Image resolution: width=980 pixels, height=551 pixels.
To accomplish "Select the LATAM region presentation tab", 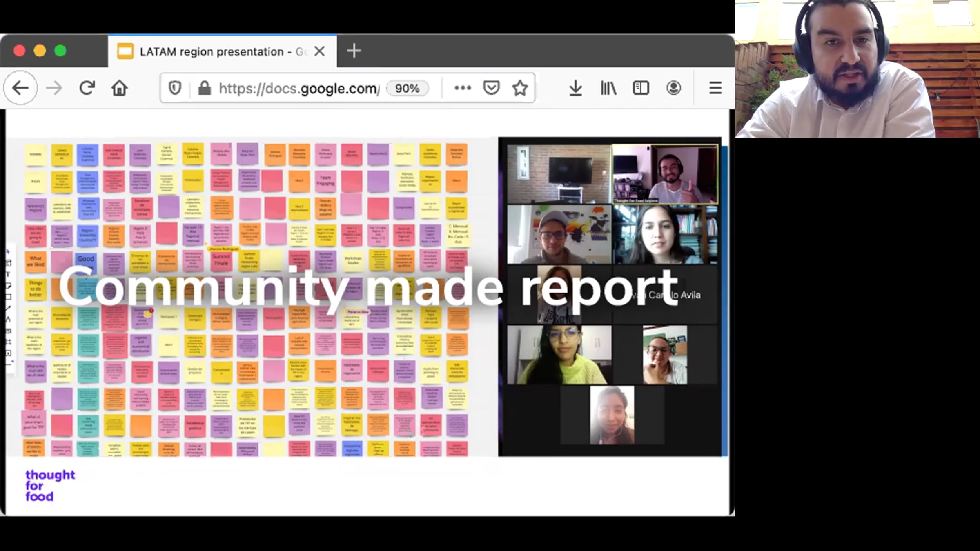I will coord(212,52).
